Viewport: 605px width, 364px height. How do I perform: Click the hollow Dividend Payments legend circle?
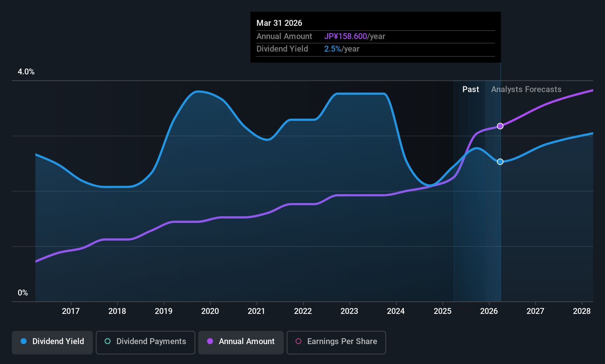coord(108,342)
